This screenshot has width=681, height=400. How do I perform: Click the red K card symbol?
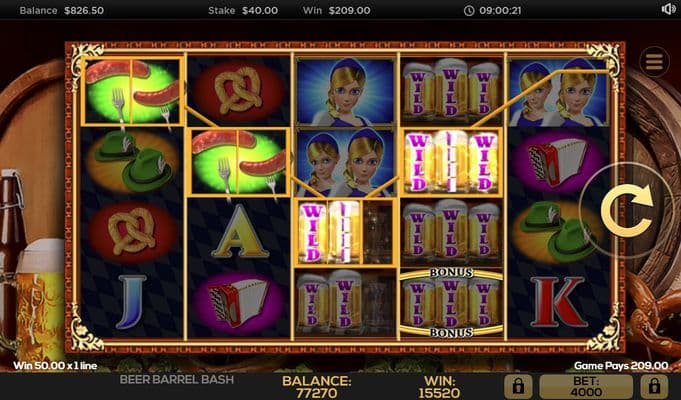coord(558,301)
